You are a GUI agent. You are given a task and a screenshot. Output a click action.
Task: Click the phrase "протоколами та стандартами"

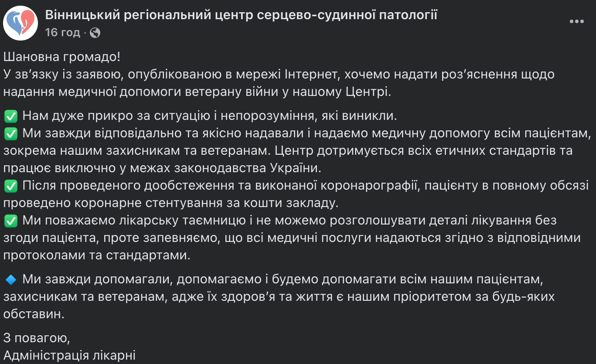tap(97, 255)
